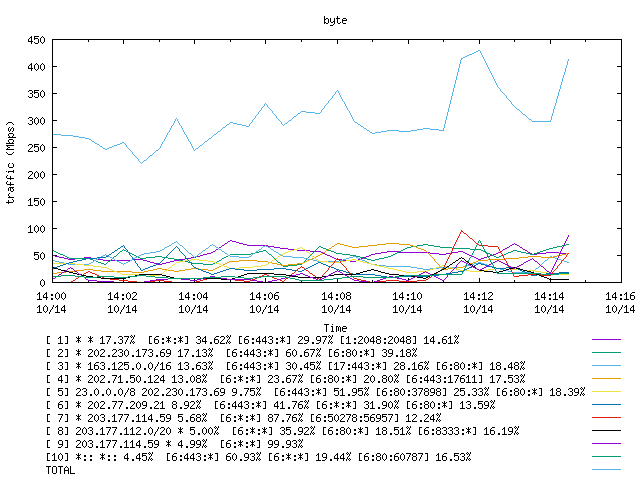This screenshot has width=640, height=480.
Task: Click x-axis time label 14:12
Action: coord(478,296)
